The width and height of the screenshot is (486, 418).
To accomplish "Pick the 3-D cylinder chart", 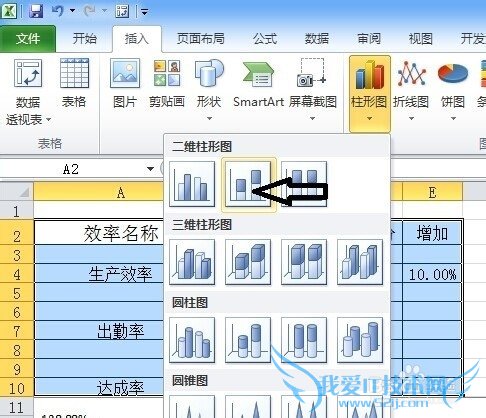I will click(x=360, y=340).
